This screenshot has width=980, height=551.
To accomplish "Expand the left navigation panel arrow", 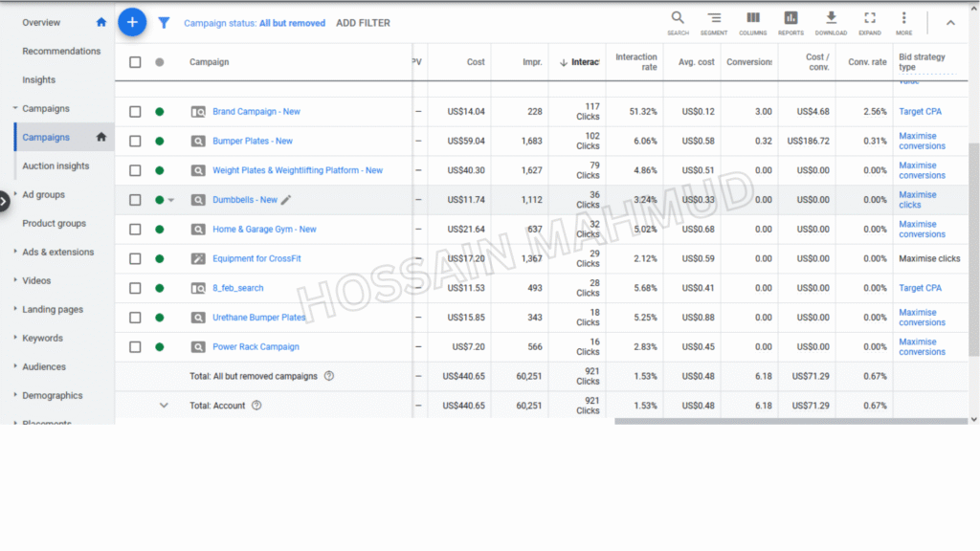I will [x=4, y=201].
